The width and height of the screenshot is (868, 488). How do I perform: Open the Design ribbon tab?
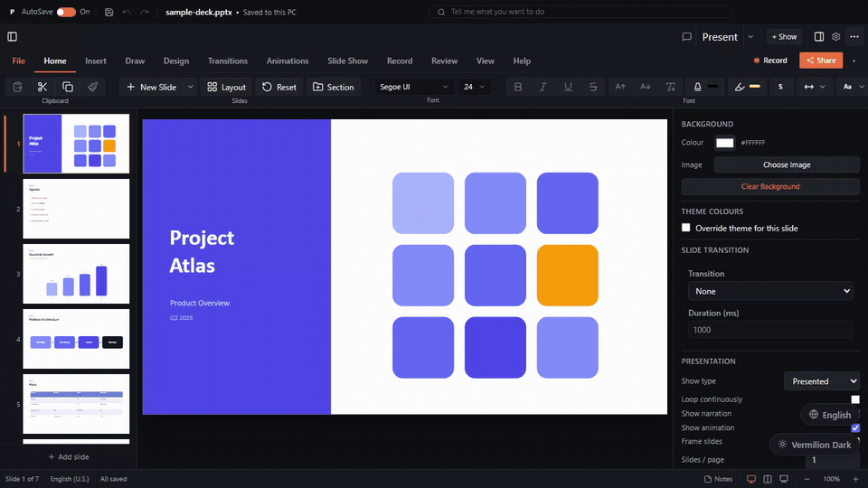click(x=176, y=61)
